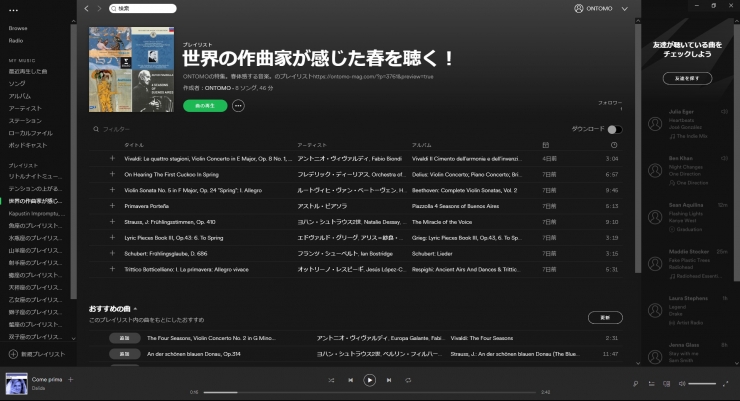Save Come prima with plus icon
The width and height of the screenshot is (740, 401).
pos(70,379)
